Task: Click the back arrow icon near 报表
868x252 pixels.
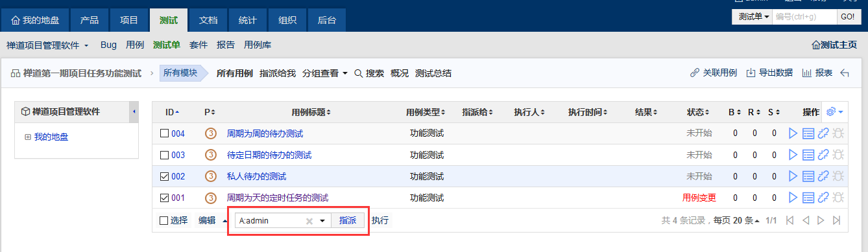Action: (845, 73)
